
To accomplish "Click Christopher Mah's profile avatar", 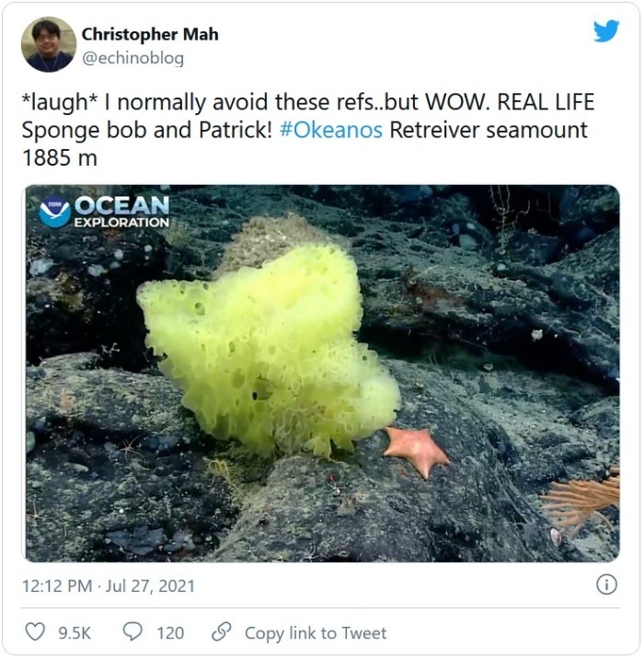I will point(48,44).
